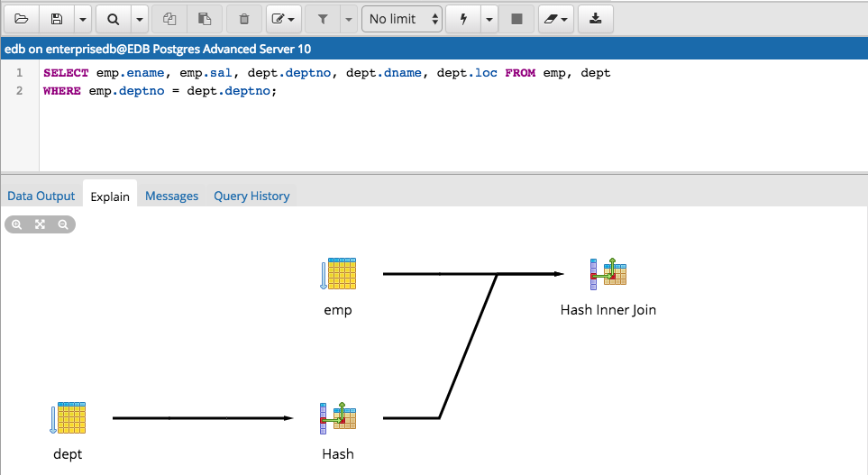Open file with the folder icon
The image size is (868, 475).
coord(21,19)
